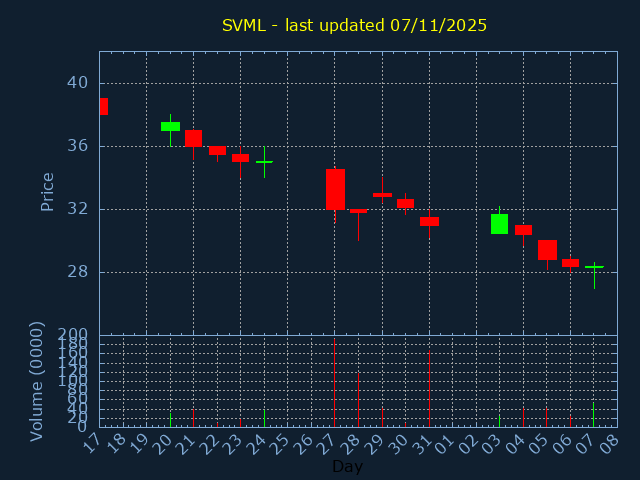The height and width of the screenshot is (480, 640).
Task: Click the red candlestick on day 21
Action: [193, 138]
